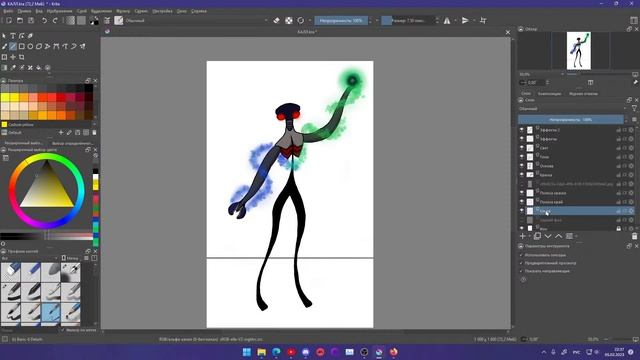Move selected layer down with arrow icon

[x=548, y=236]
